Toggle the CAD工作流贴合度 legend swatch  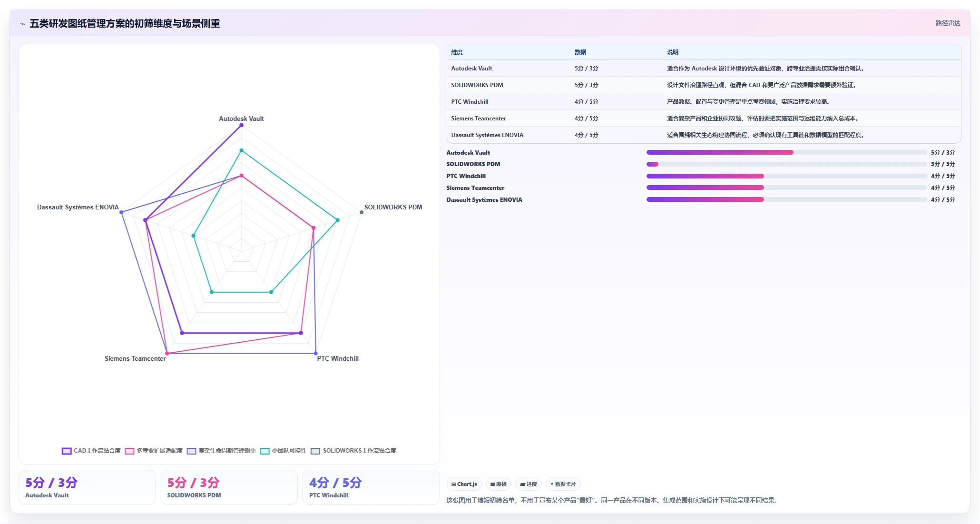coord(67,451)
